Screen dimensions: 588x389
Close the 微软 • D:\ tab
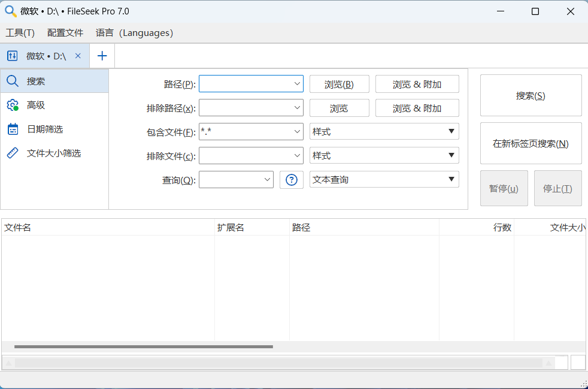pyautogui.click(x=78, y=56)
